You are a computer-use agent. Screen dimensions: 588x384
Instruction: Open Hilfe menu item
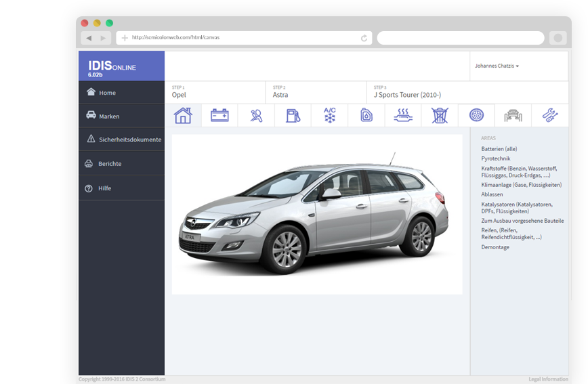pyautogui.click(x=121, y=188)
